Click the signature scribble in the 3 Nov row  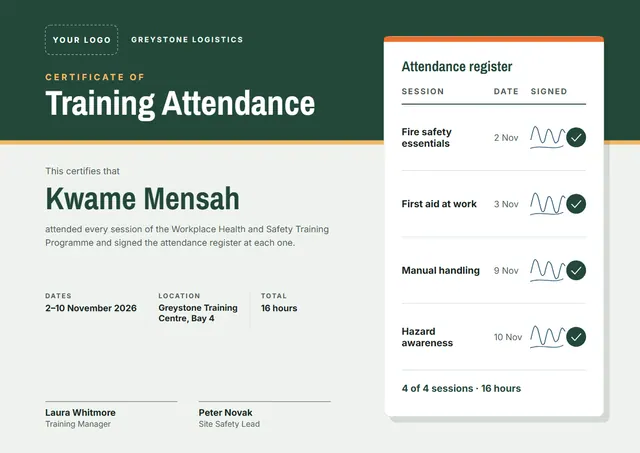(x=547, y=204)
